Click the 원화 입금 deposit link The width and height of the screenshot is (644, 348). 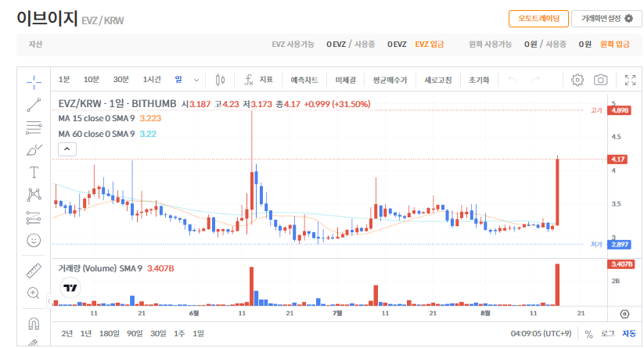pos(614,45)
